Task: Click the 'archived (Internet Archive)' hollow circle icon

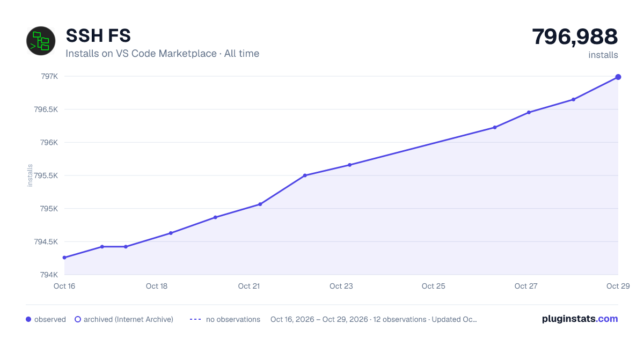Action: (78, 319)
